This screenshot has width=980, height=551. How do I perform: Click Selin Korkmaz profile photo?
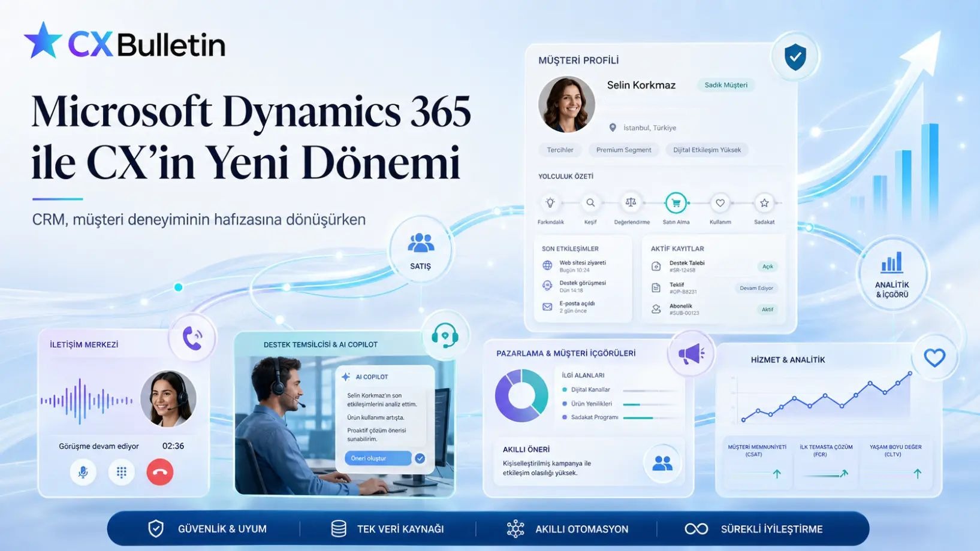[x=566, y=104]
